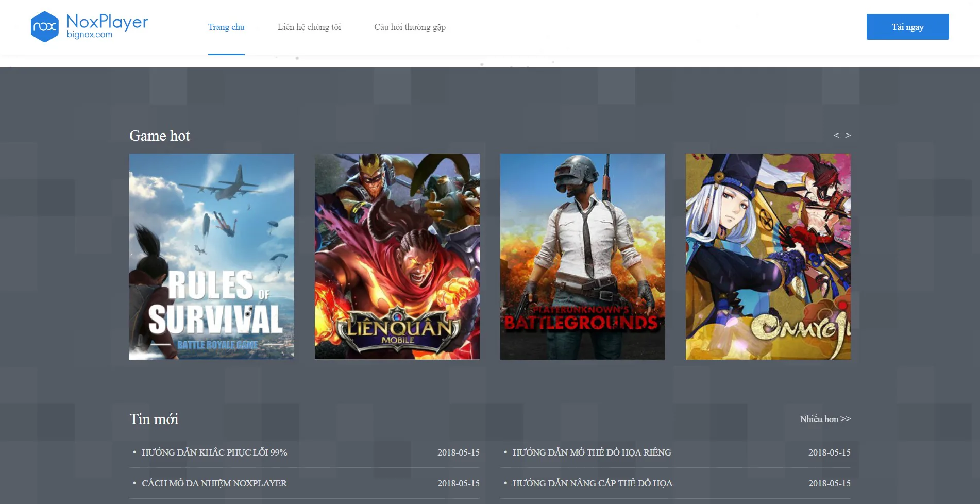Image resolution: width=980 pixels, height=504 pixels.
Task: Open the Liên Quân Mobile game card
Action: tap(397, 256)
